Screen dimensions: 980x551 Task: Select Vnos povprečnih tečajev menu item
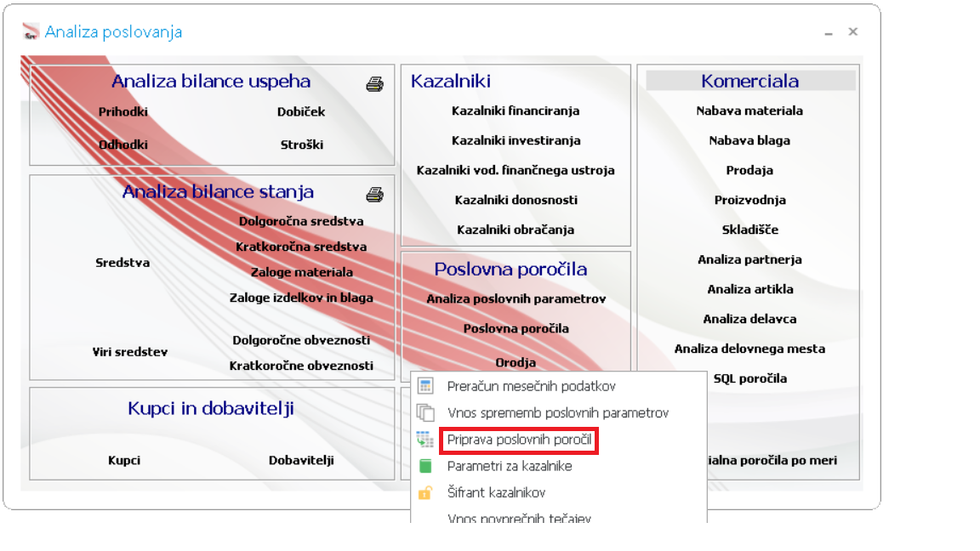pyautogui.click(x=519, y=518)
